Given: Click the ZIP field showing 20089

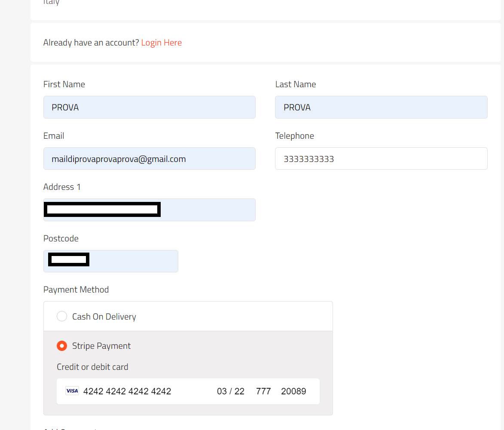Looking at the screenshot, I should click(293, 391).
